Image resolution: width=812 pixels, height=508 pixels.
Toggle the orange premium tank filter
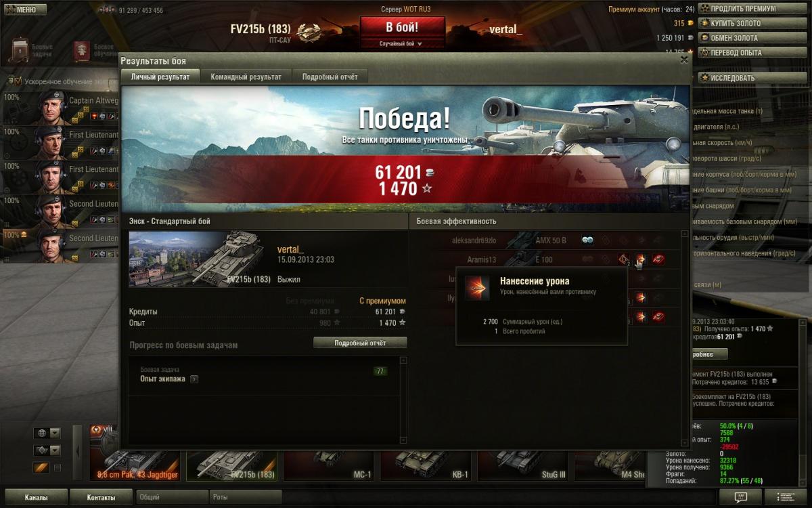click(x=41, y=468)
